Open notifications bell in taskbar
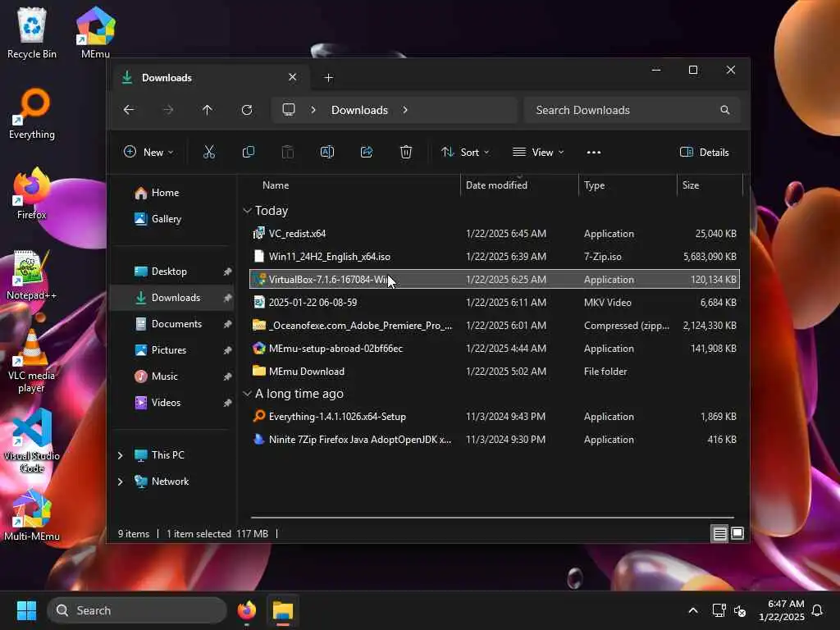 tap(817, 610)
